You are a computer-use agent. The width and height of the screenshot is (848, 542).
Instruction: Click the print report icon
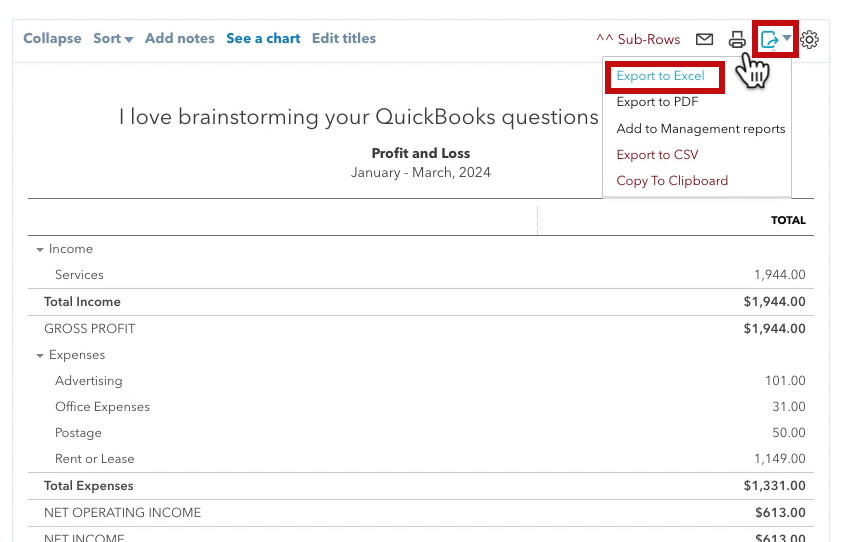click(737, 39)
